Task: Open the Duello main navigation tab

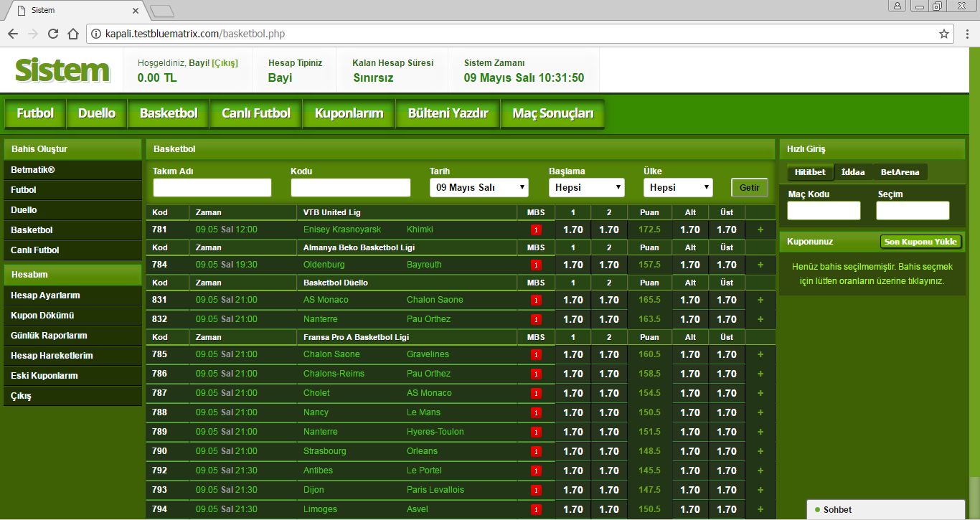Action: point(97,113)
